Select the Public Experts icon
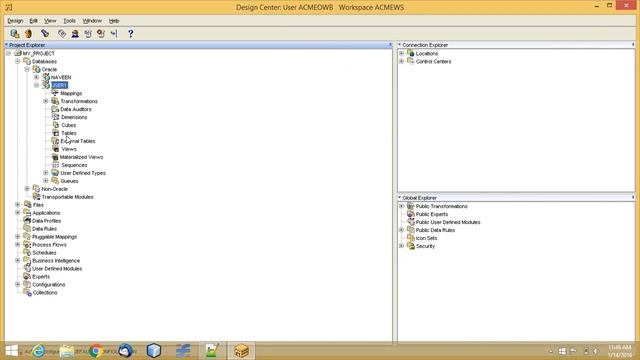This screenshot has width=640, height=360. 411,214
